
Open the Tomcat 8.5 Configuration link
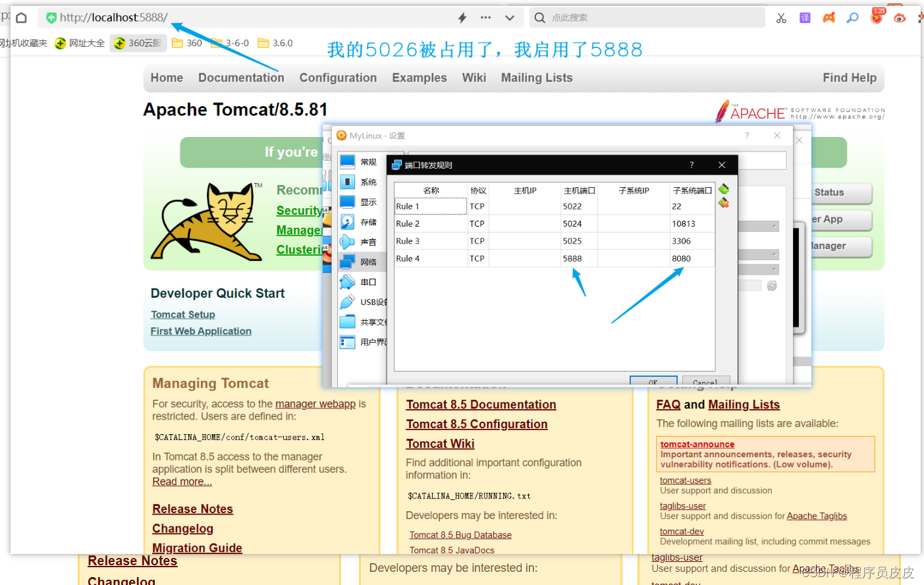[477, 424]
